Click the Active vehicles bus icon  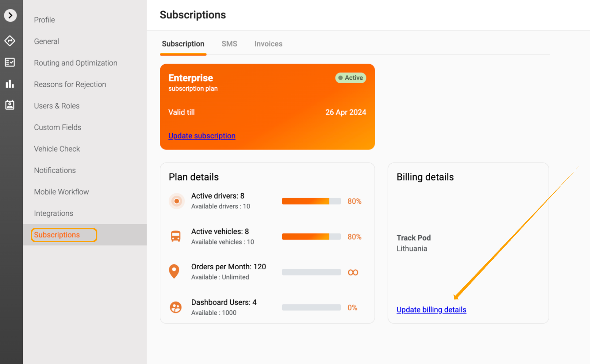176,236
